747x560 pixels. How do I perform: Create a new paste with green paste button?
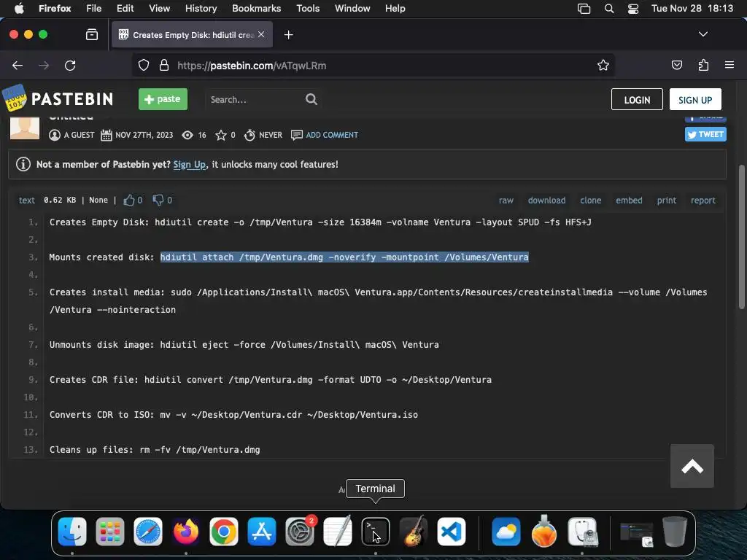click(163, 99)
